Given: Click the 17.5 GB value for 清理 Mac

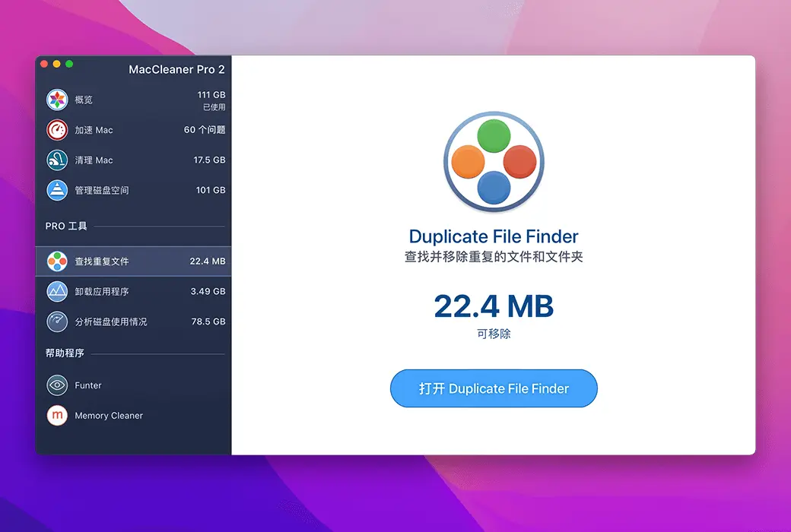Looking at the screenshot, I should coord(209,160).
